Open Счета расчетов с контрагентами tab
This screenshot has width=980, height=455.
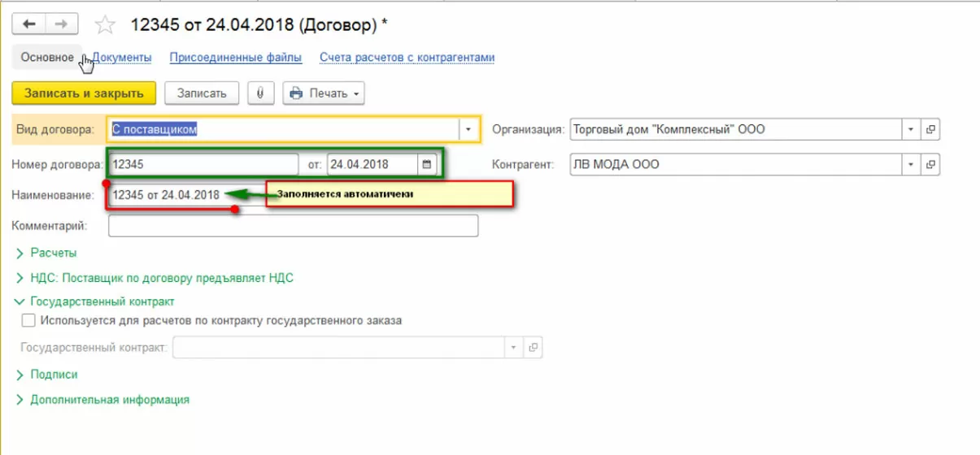tap(407, 58)
